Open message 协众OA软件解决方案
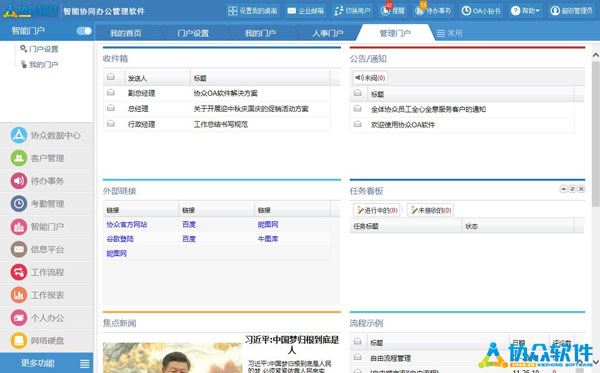Screen dimensions: 600x373 pyautogui.click(x=225, y=93)
